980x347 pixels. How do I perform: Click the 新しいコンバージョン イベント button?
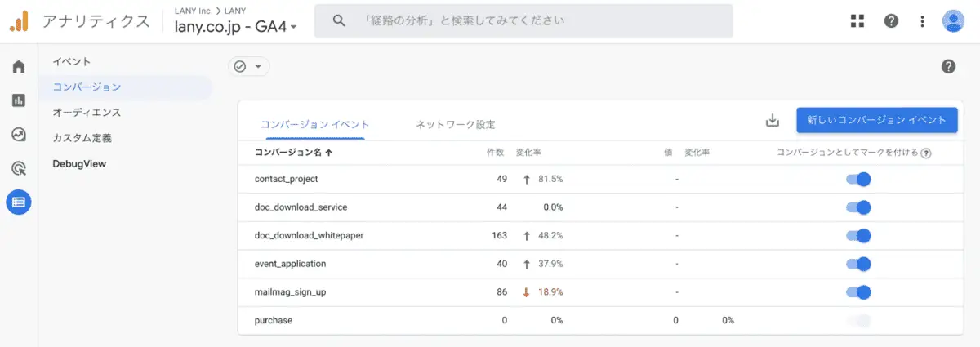tap(876, 120)
